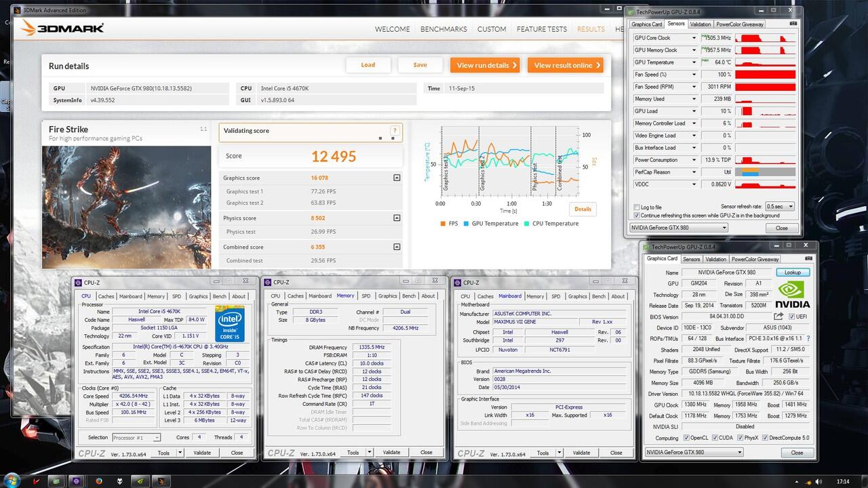Open PowerColor Giveaway tab in GPU-Z Graphics Card window
Viewport: 868px width, 488px height.
point(755,259)
